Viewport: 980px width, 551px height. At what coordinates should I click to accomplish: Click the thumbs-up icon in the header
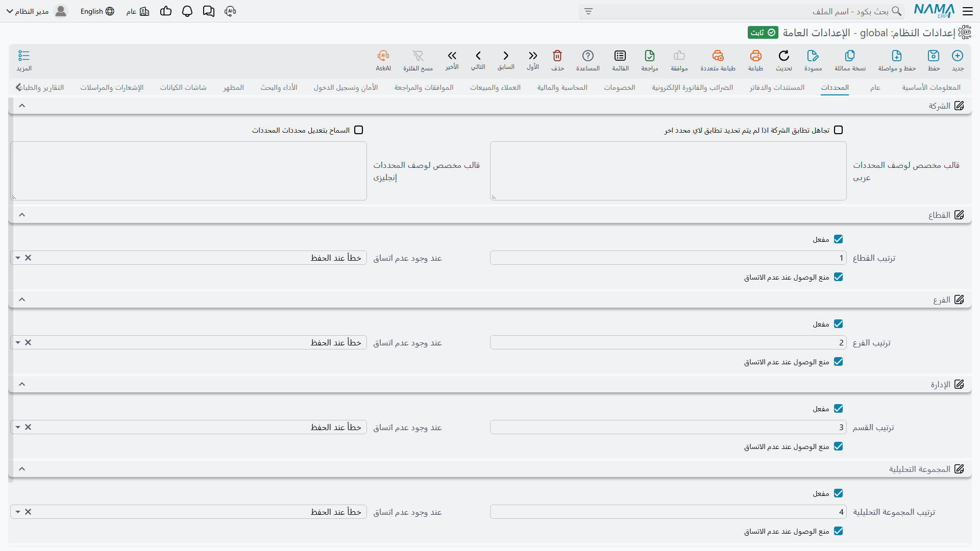click(x=166, y=11)
